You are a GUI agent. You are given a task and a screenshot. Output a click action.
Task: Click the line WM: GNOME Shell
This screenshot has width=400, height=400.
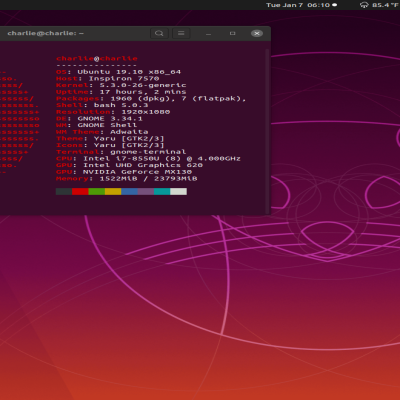pyautogui.click(x=97, y=125)
